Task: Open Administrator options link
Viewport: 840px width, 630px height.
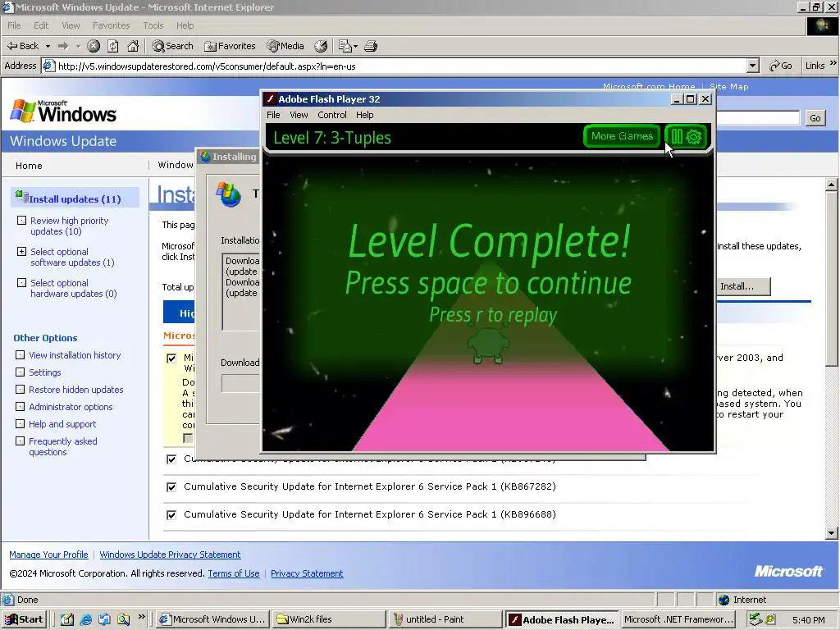Action: pyautogui.click(x=71, y=407)
